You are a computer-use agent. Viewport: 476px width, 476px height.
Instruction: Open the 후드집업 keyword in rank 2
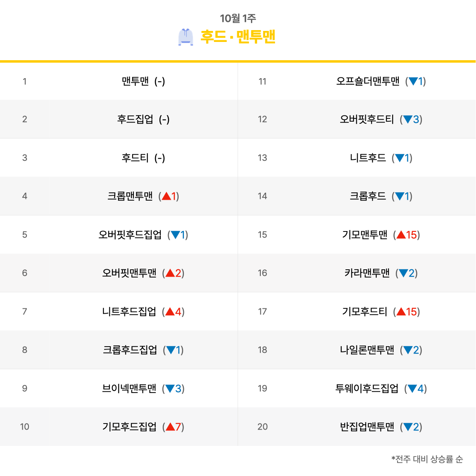[135, 119]
